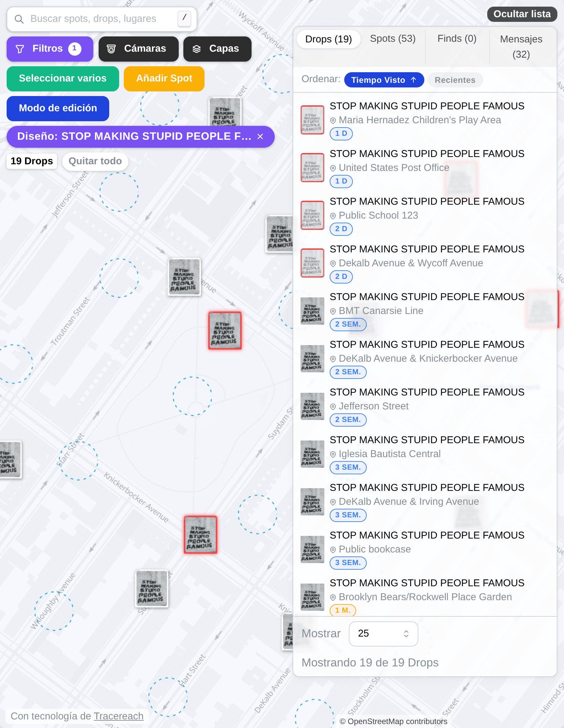
Task: Open the United States Post Office drop
Action: tap(425, 168)
